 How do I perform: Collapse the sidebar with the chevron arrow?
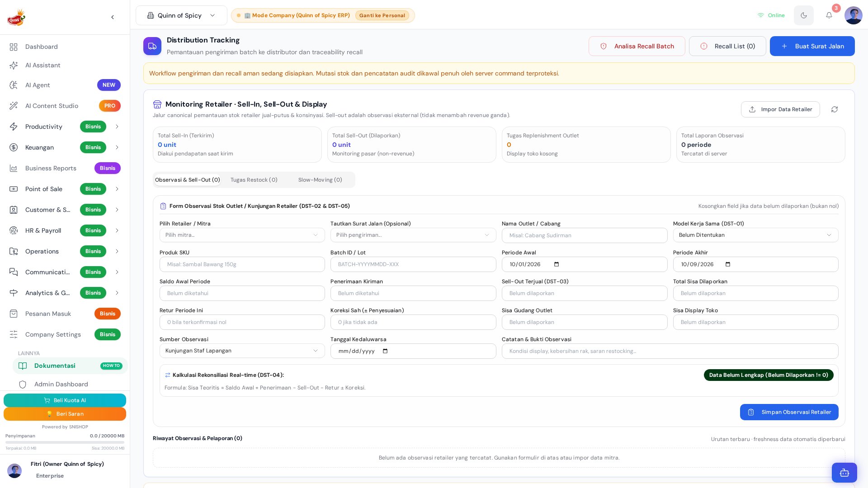[113, 17]
